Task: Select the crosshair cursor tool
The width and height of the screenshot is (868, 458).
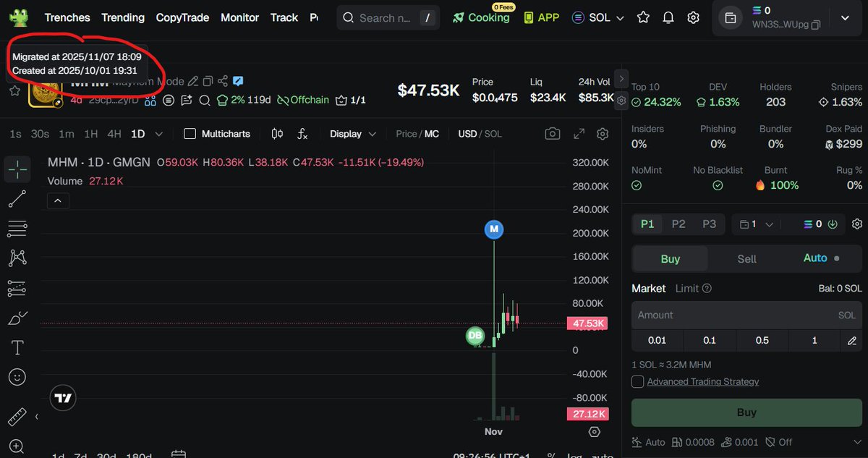Action: [17, 169]
